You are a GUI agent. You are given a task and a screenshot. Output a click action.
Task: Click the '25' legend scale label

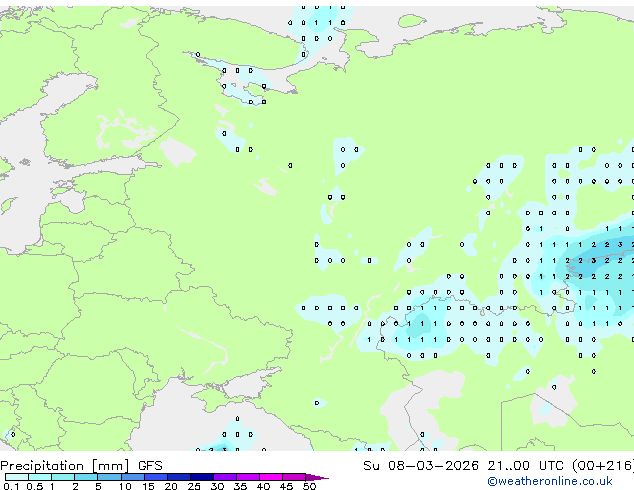click(x=194, y=486)
